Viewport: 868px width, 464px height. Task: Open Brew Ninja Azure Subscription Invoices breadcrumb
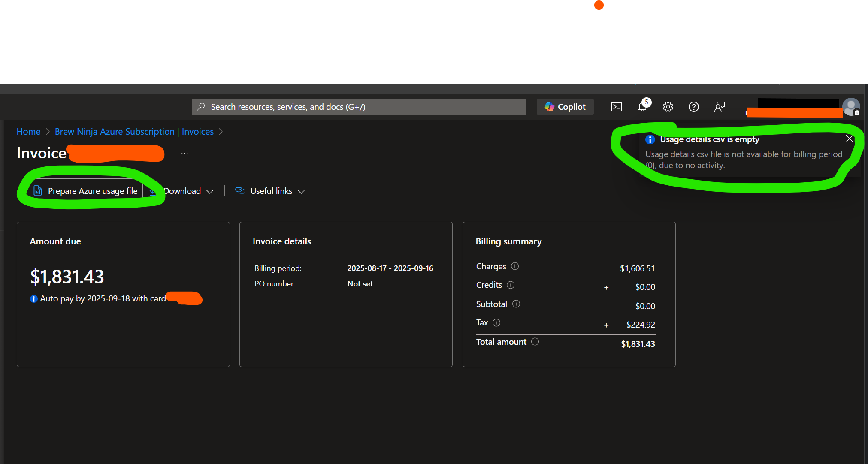[134, 132]
